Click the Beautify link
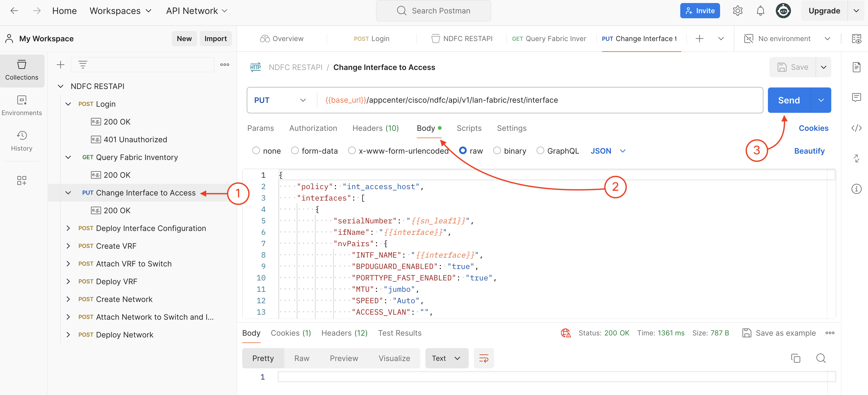Viewport: 868px width, 395px height. point(809,151)
